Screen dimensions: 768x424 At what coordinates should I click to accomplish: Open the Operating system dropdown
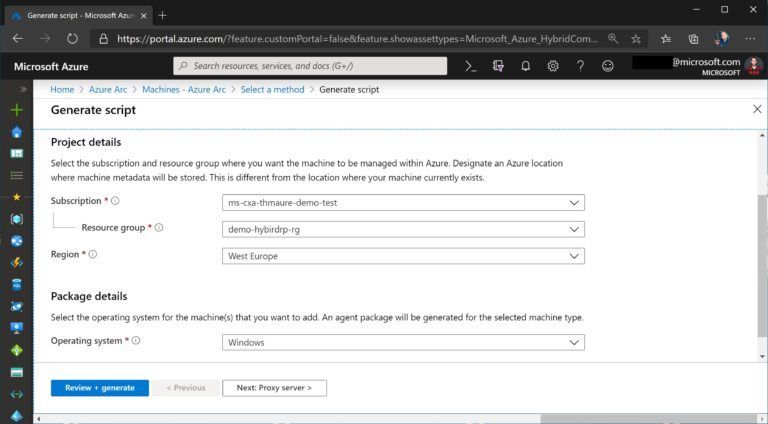(x=403, y=342)
